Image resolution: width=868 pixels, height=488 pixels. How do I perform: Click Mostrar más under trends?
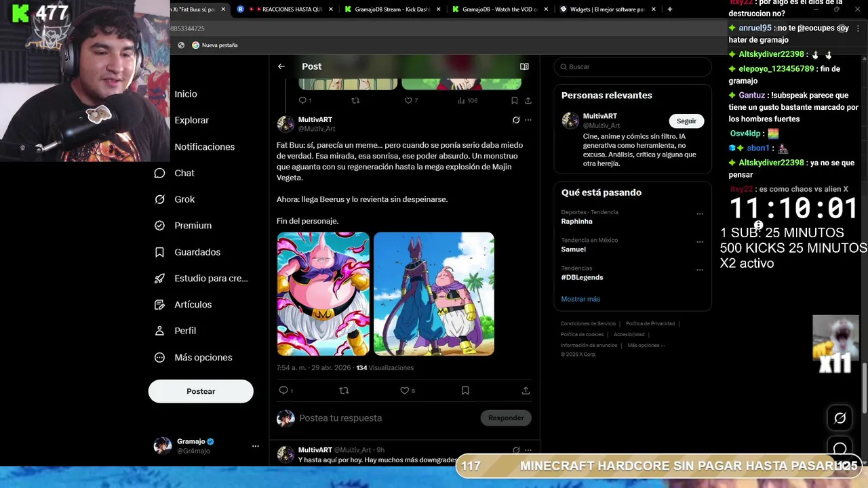580,299
